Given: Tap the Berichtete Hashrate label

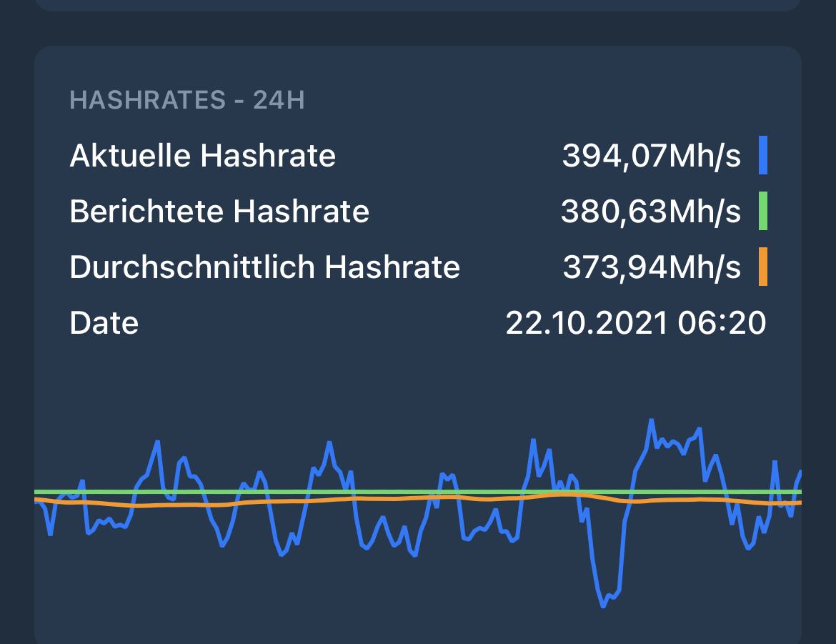Looking at the screenshot, I should 219,212.
